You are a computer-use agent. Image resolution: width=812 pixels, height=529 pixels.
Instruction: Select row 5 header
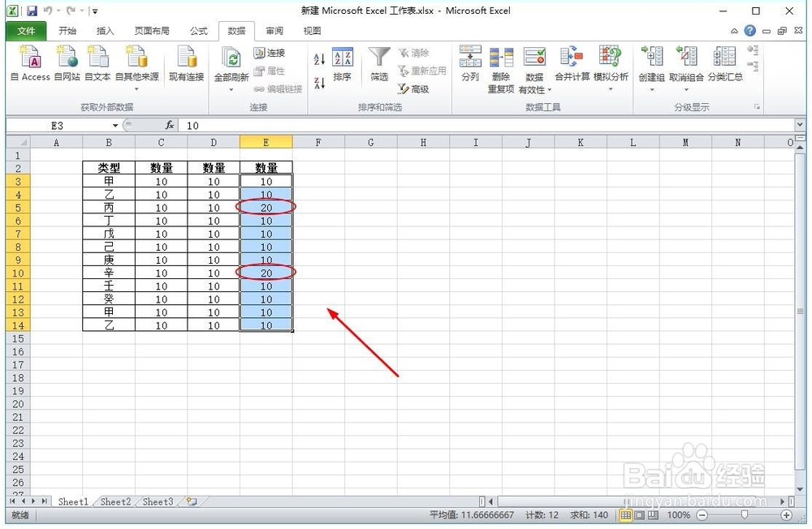18,208
